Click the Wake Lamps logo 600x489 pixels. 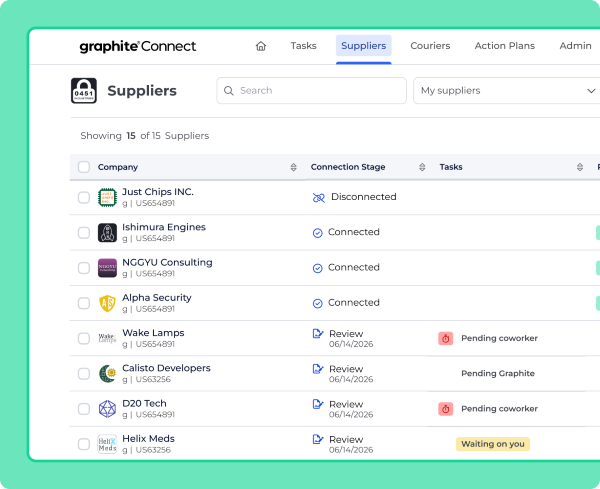click(107, 338)
